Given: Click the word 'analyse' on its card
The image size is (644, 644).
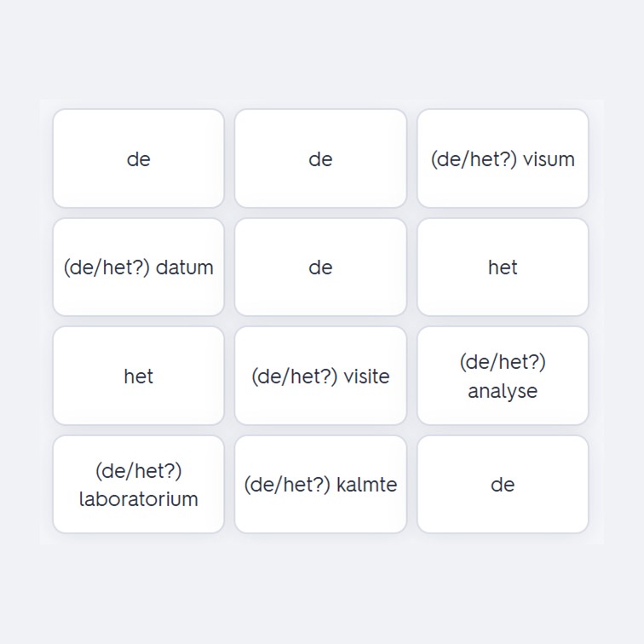Looking at the screenshot, I should click(x=503, y=391).
